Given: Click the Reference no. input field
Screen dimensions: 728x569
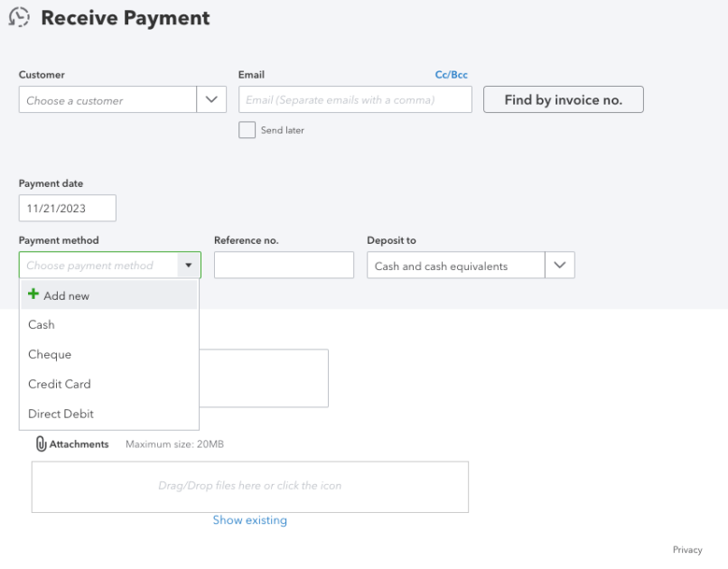Looking at the screenshot, I should [x=284, y=265].
